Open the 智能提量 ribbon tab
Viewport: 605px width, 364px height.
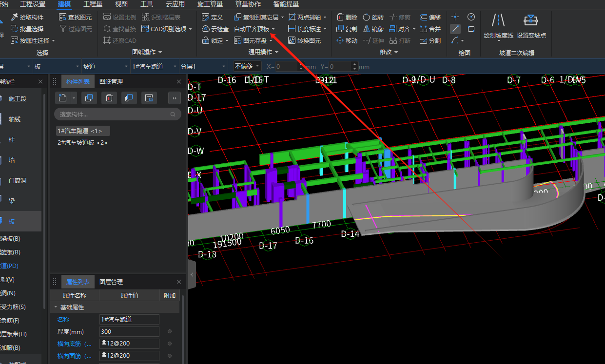(x=286, y=4)
